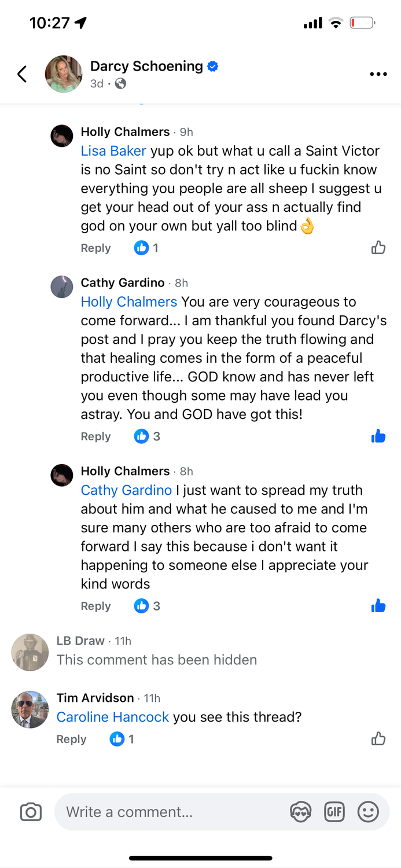401x868 pixels.
Task: Tap the back arrow icon
Action: point(22,74)
